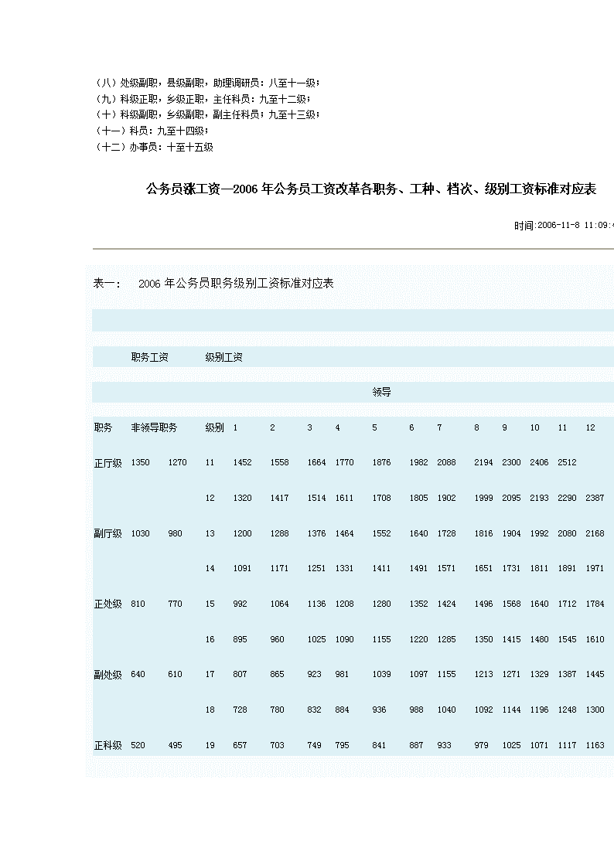Click the cell showing 2512
Viewport: 614px width, 868px height.
click(567, 463)
